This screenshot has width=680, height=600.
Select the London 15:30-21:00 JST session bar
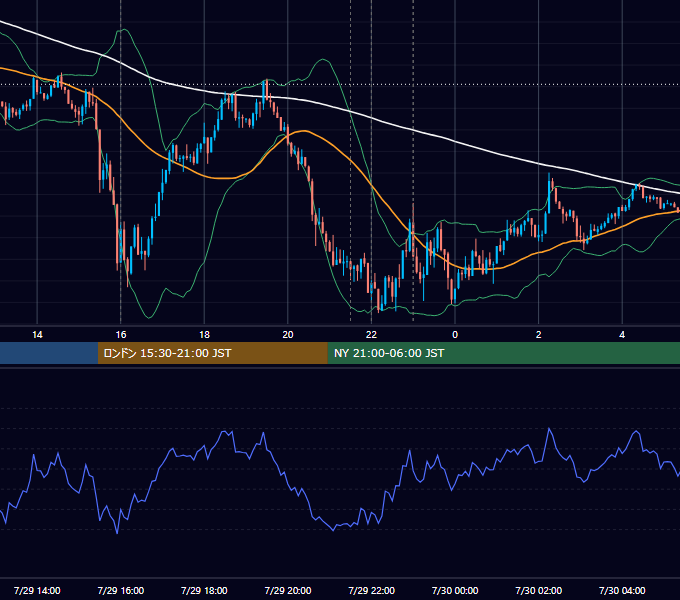pos(212,353)
